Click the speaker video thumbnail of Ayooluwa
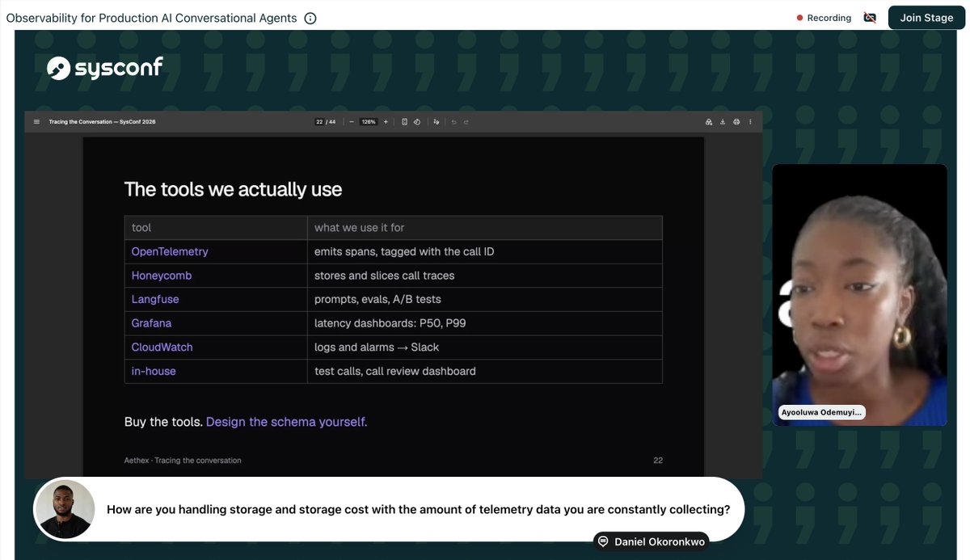Image resolution: width=970 pixels, height=560 pixels. tap(859, 295)
